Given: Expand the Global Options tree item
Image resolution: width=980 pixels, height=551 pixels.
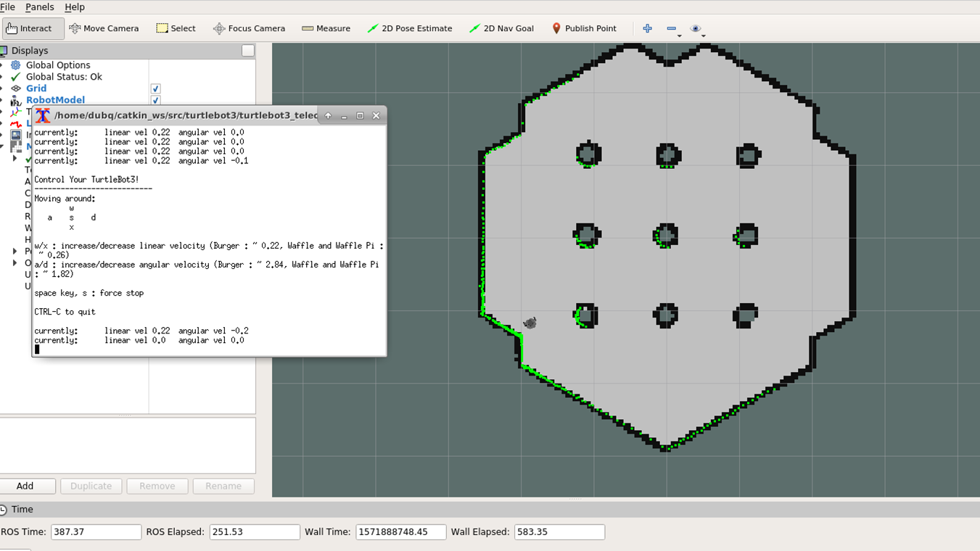Looking at the screenshot, I should click(6, 65).
